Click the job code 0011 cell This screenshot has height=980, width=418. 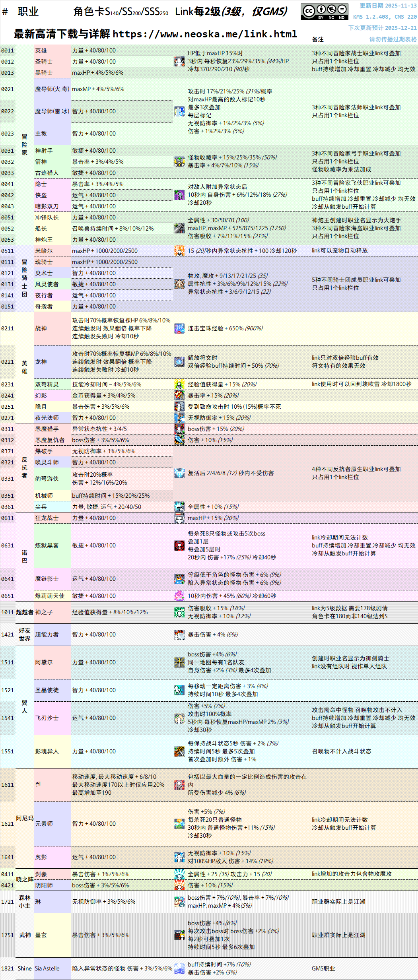(x=7, y=50)
